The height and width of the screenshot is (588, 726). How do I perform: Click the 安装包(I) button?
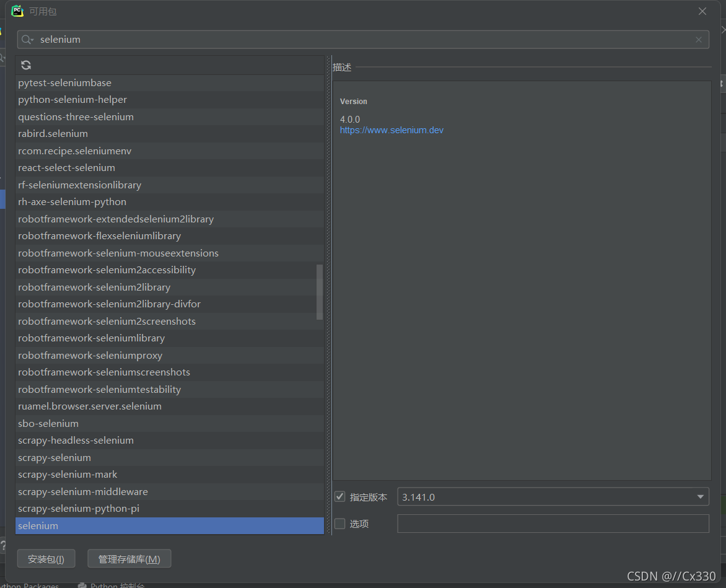click(46, 559)
